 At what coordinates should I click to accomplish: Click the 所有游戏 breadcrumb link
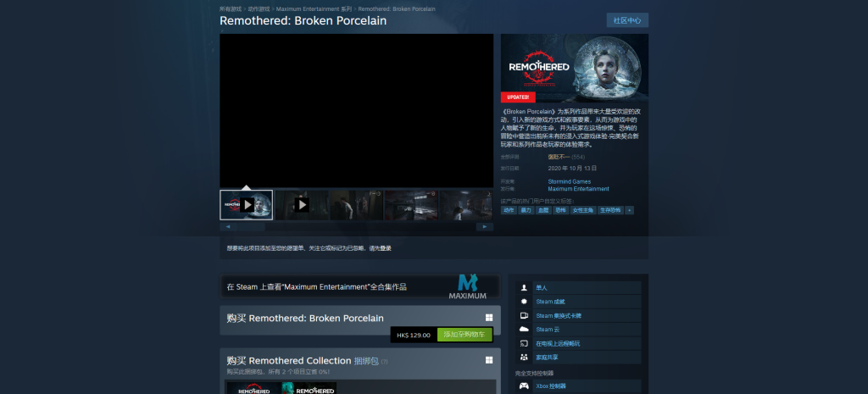tap(231, 8)
